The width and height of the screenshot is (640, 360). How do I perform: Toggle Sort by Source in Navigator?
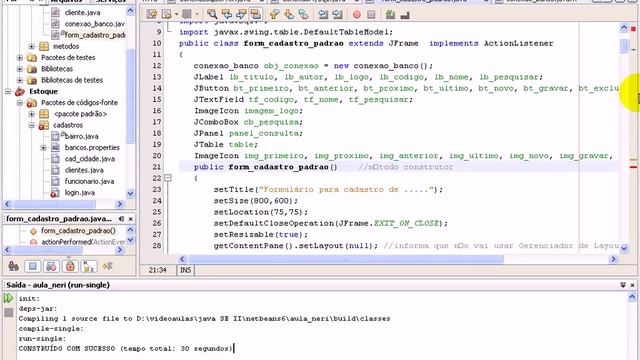(x=107, y=266)
